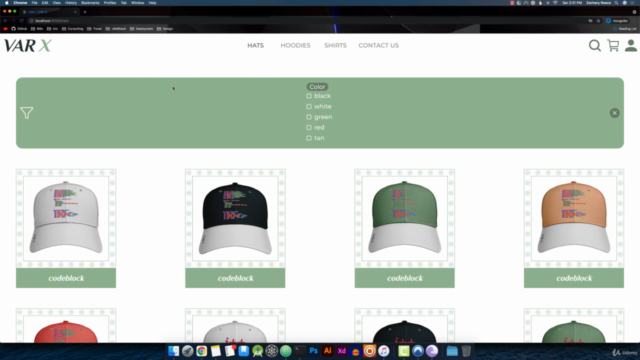Check the black color filter
Image resolution: width=640 pixels, height=360 pixels.
click(309, 96)
